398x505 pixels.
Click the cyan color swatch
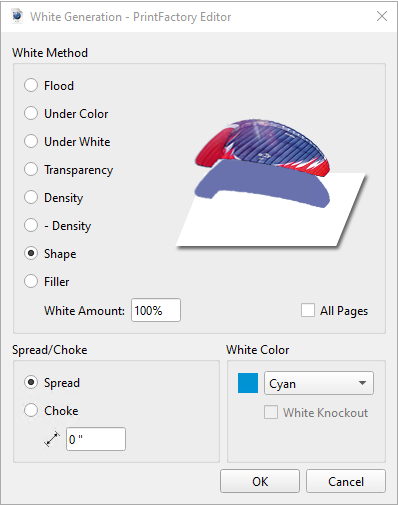pos(248,383)
